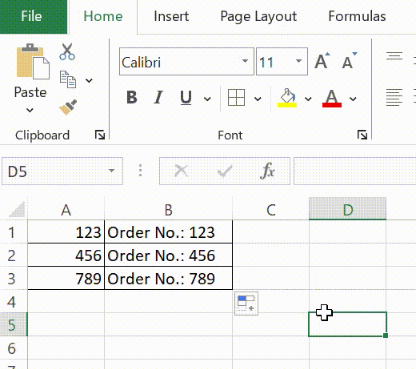Image resolution: width=416 pixels, height=369 pixels.
Task: Toggle italic formatting
Action: (159, 98)
